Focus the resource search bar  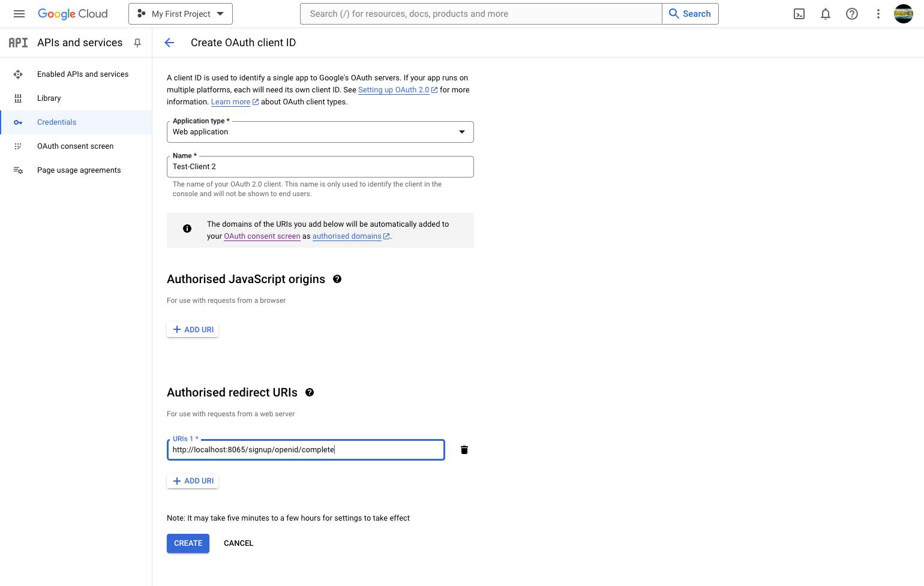pyautogui.click(x=481, y=14)
